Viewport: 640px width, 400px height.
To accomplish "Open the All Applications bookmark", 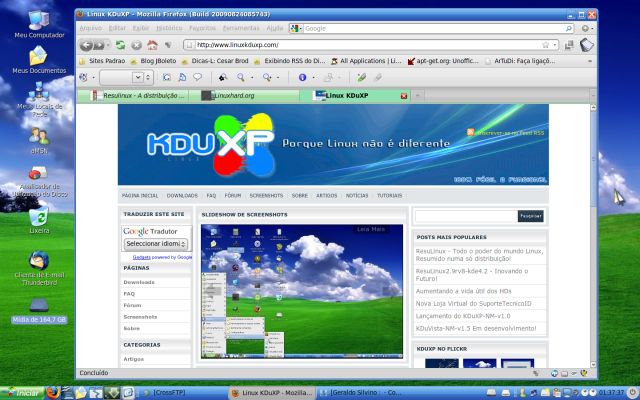I will [x=366, y=61].
